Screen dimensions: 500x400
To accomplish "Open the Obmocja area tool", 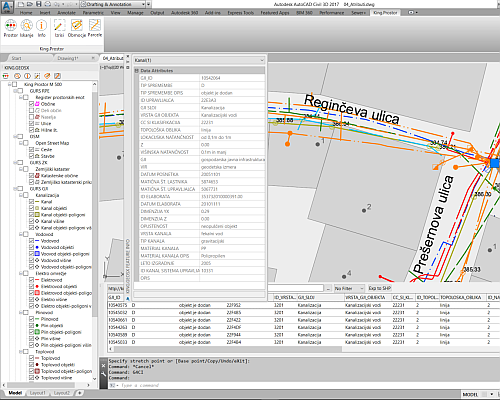I will click(77, 28).
